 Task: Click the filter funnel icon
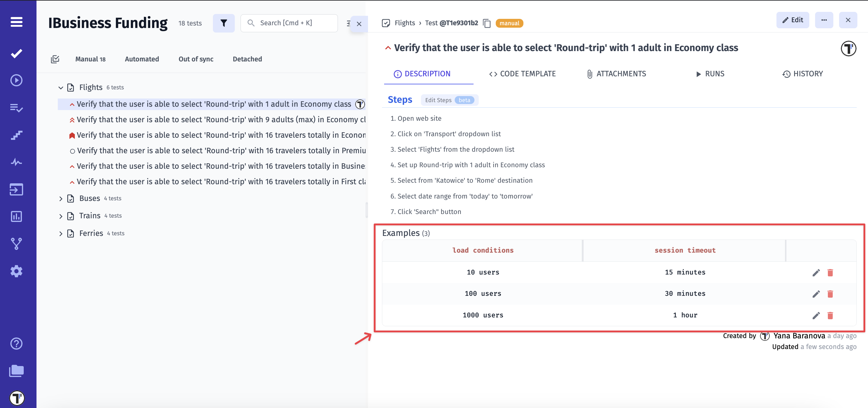224,23
